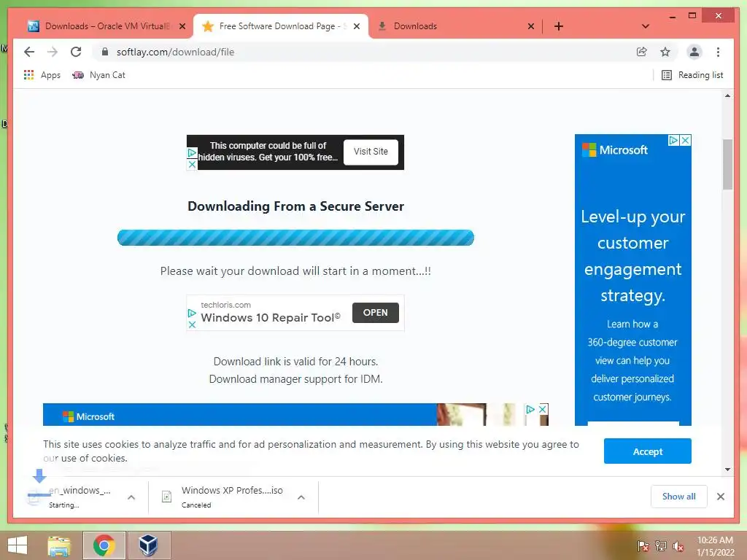Click the bottom Microsoft banner ad
747x560 pixels.
coord(295,415)
